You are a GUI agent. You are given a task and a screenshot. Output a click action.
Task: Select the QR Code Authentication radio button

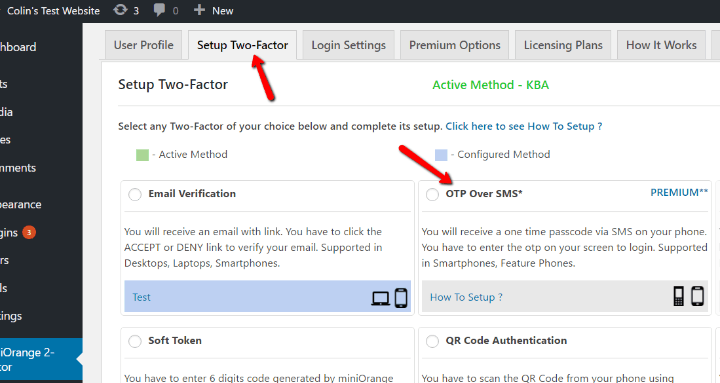click(x=432, y=341)
